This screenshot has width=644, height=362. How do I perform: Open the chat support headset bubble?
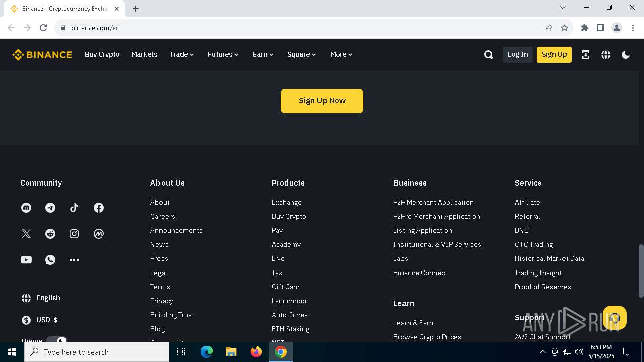click(x=615, y=318)
